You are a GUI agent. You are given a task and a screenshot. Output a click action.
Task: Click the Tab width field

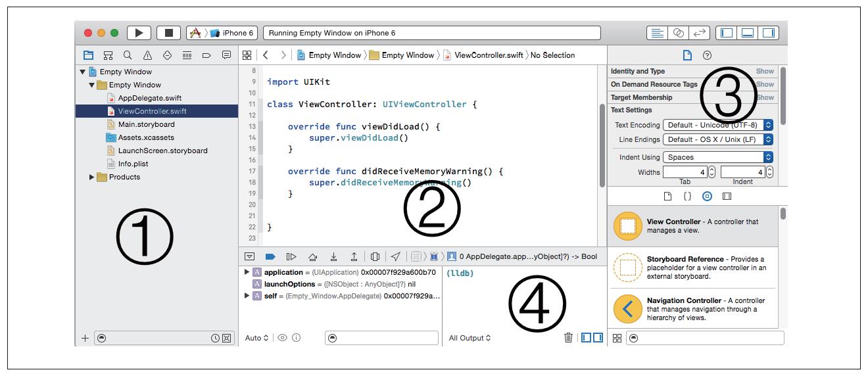click(x=685, y=172)
